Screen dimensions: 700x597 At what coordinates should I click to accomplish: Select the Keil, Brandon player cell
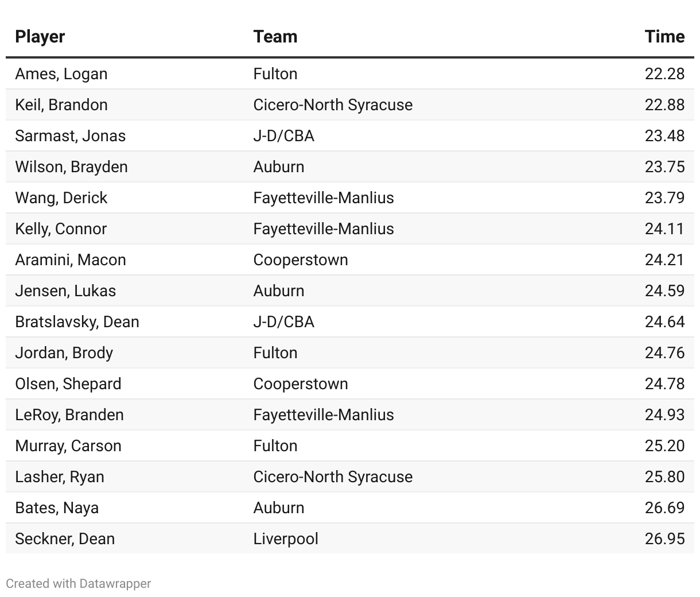[61, 105]
